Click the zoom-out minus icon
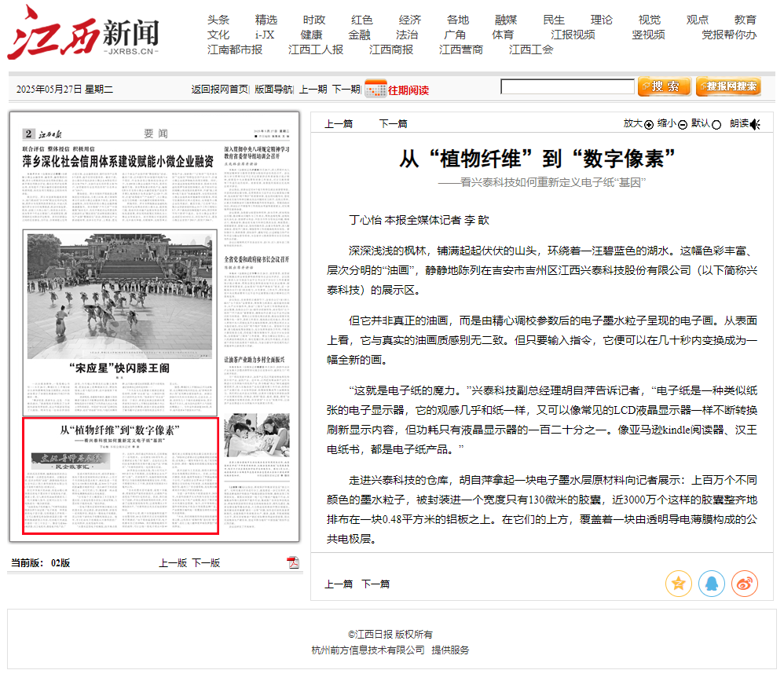The image size is (784, 681). pyautogui.click(x=683, y=124)
